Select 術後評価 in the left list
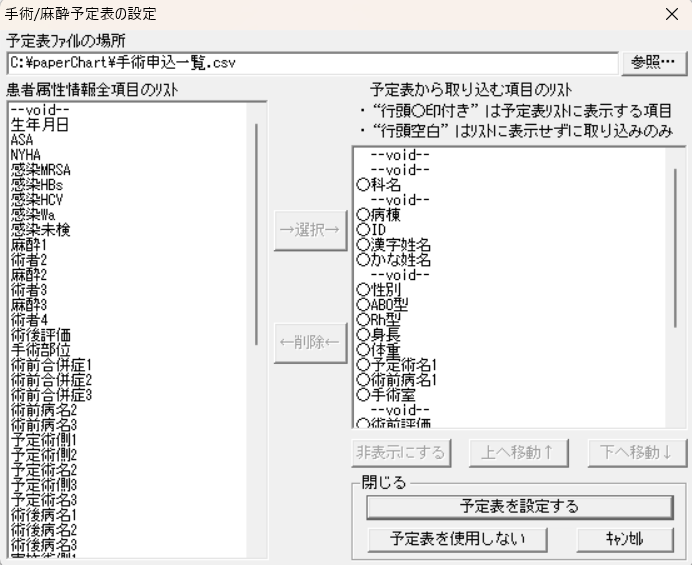Viewport: 692px width, 565px height. pyautogui.click(x=41, y=335)
